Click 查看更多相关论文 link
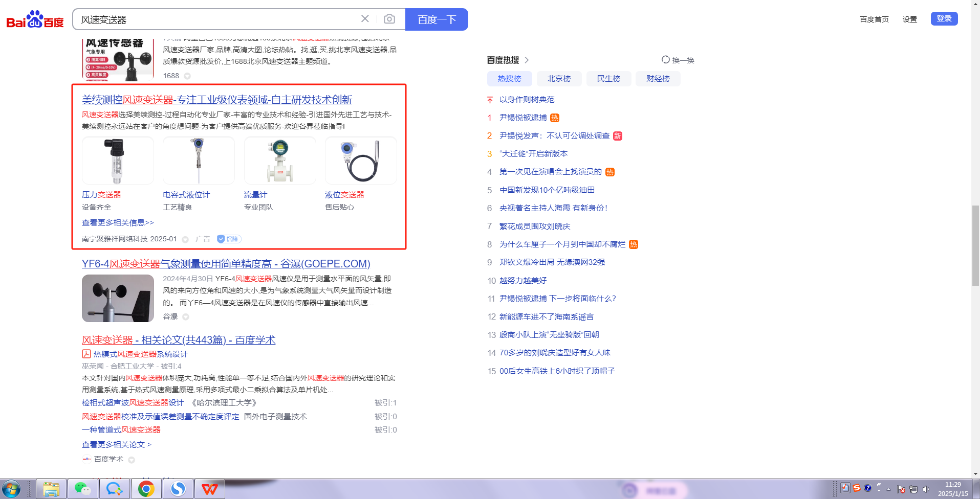The width and height of the screenshot is (980, 499). point(117,445)
